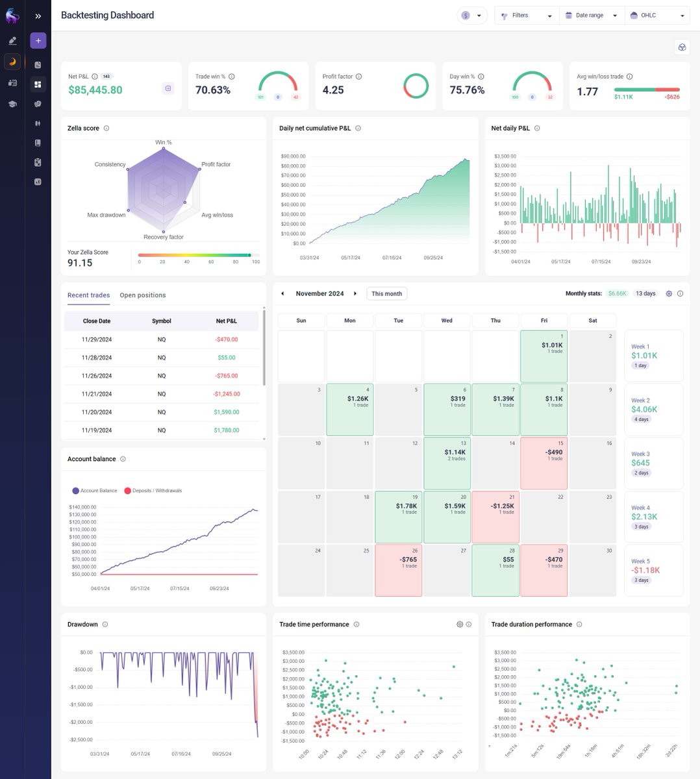Switch to the Recent trades tab
700x779 pixels.
pyautogui.click(x=88, y=295)
